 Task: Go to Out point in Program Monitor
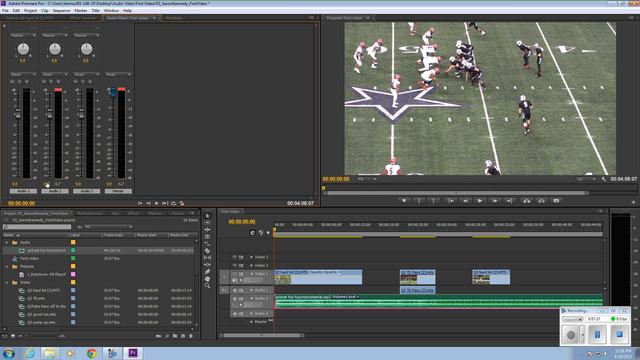click(x=509, y=200)
